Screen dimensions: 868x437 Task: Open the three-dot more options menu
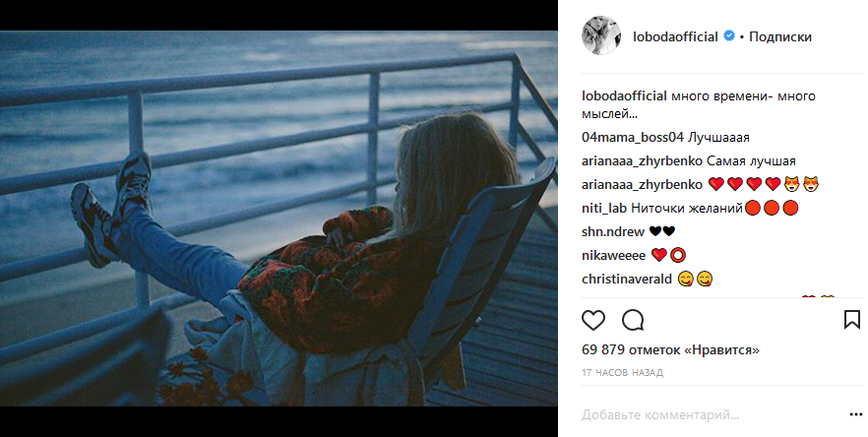(x=855, y=414)
